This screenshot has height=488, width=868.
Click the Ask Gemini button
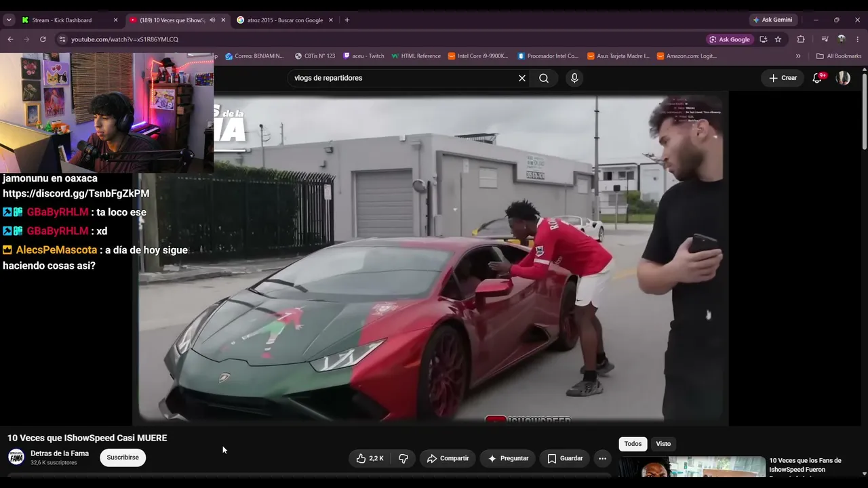(x=772, y=20)
